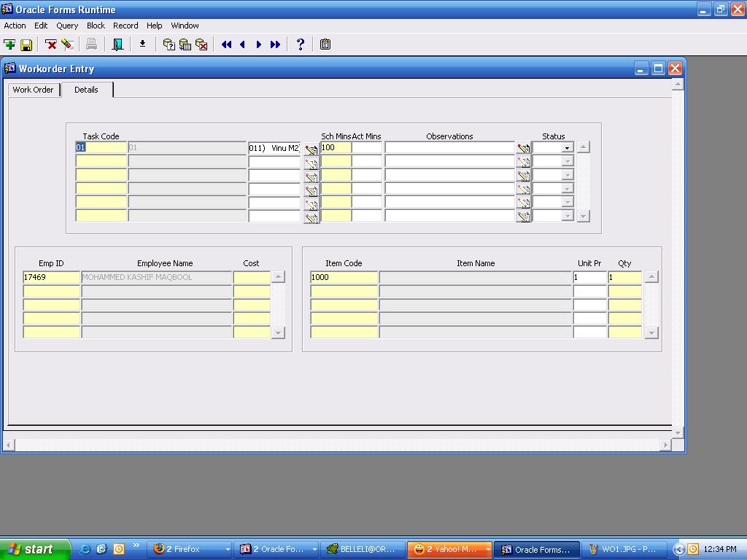Click the Emp ID field containing 17469
This screenshot has height=560, width=747.
tap(51, 277)
